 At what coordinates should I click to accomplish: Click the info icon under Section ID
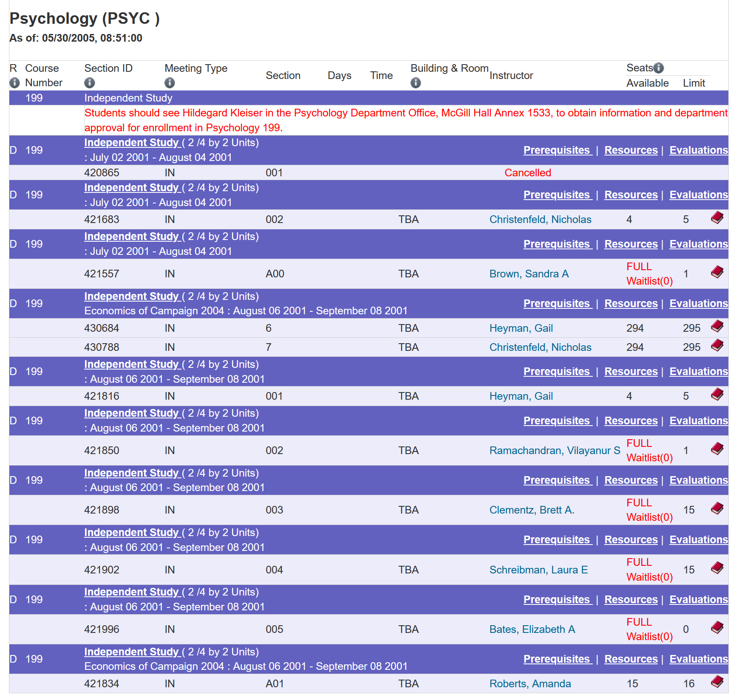click(x=90, y=83)
